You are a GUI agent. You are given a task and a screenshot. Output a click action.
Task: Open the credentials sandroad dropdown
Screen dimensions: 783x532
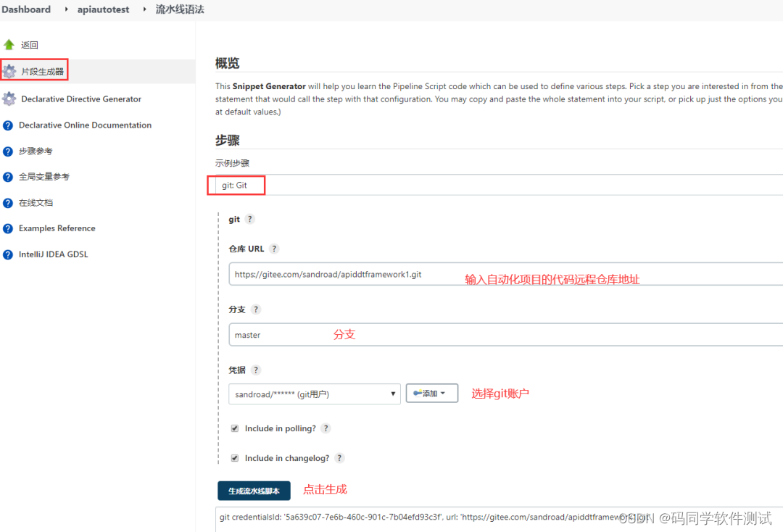(x=315, y=394)
